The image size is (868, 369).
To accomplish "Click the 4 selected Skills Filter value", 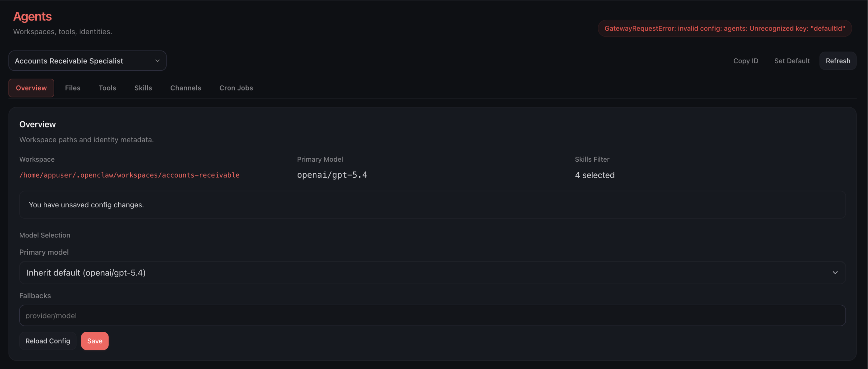I will pos(595,175).
